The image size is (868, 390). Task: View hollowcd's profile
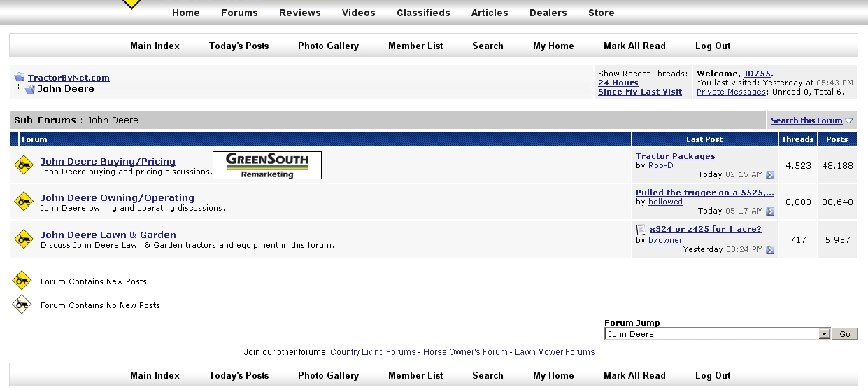[x=665, y=202]
